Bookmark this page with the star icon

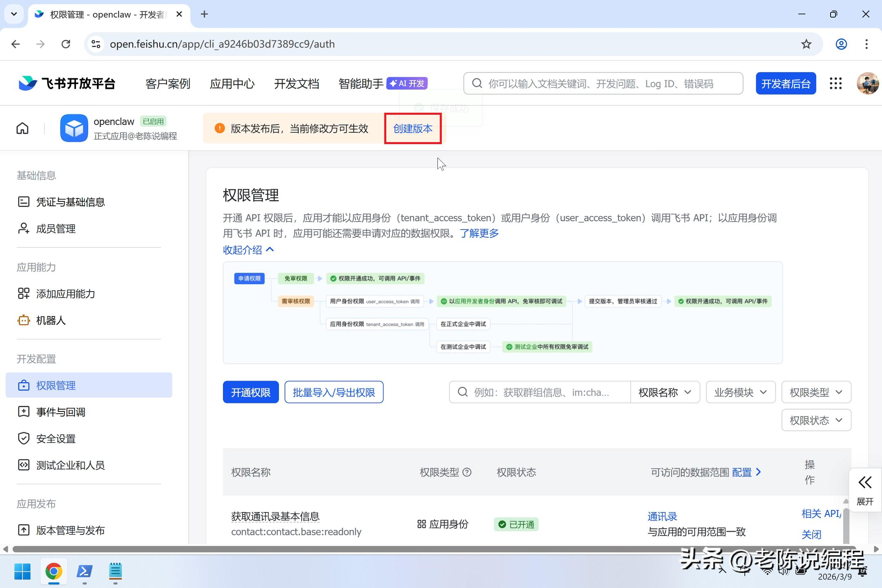[x=806, y=44]
